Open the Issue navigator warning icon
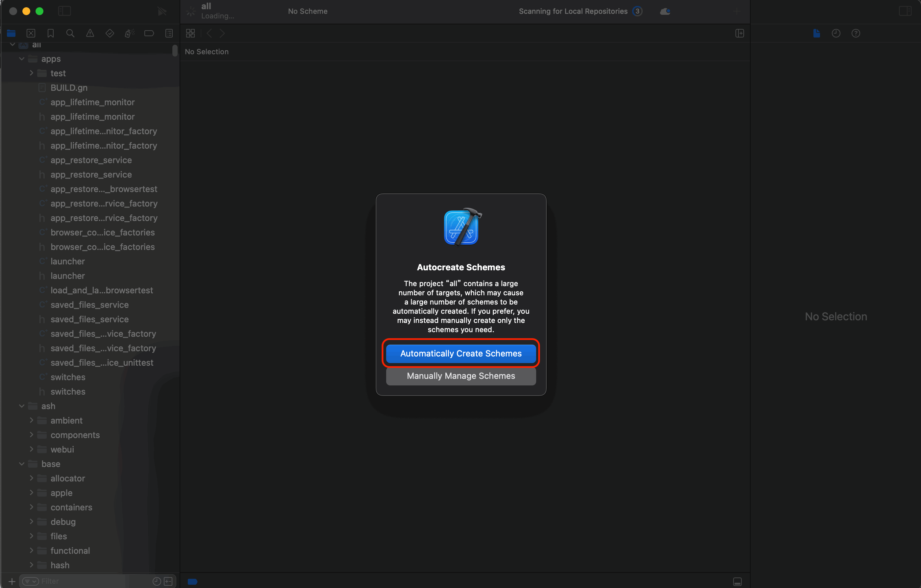Viewport: 921px width, 588px height. click(90, 33)
